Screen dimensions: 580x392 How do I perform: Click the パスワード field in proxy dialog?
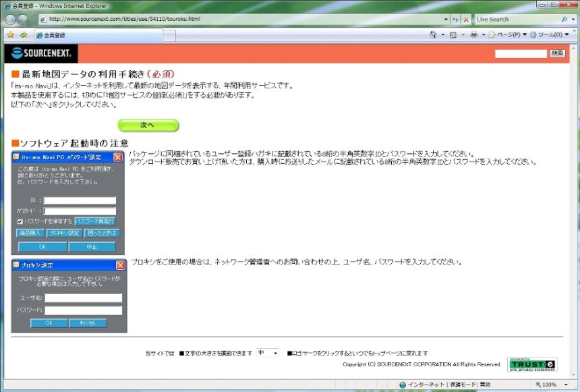click(83, 310)
